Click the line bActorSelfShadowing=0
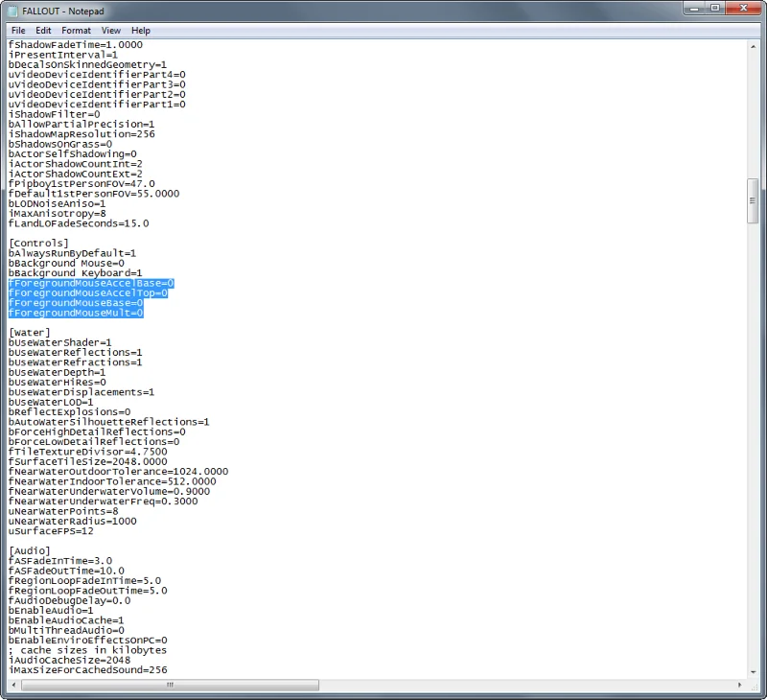This screenshot has height=700, width=767. coord(72,154)
